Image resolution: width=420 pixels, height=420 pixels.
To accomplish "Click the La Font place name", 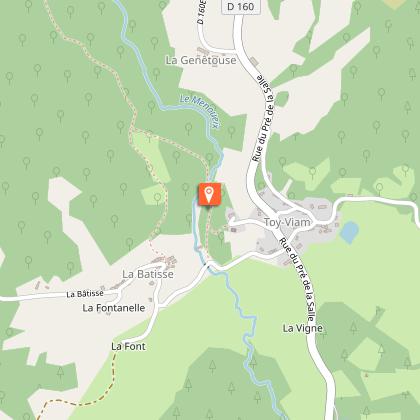I will coord(128,347).
